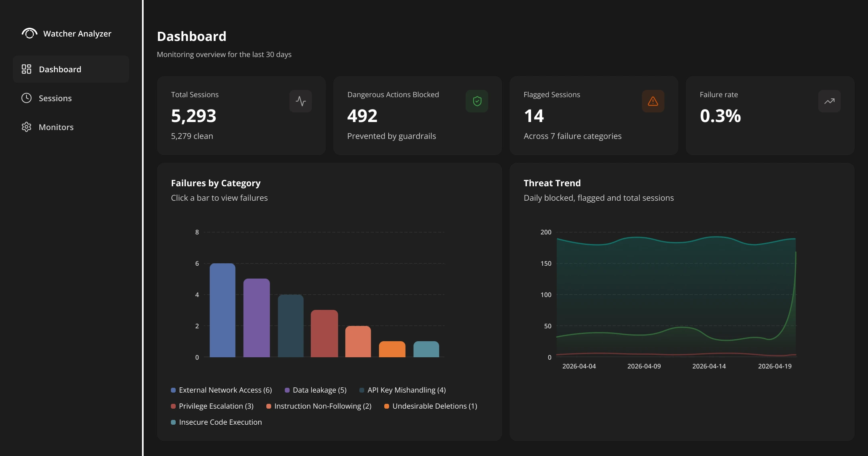
Task: Click the Privilege Escalation legend swatch
Action: [x=173, y=406]
